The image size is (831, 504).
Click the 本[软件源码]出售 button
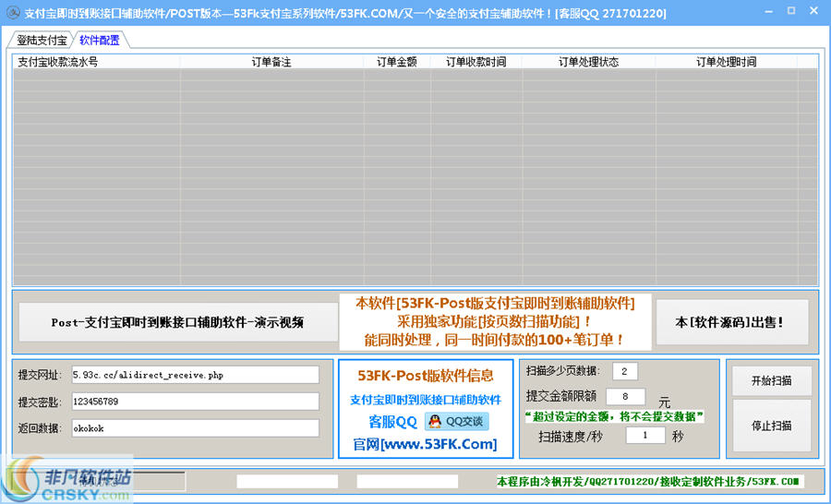[x=732, y=322]
